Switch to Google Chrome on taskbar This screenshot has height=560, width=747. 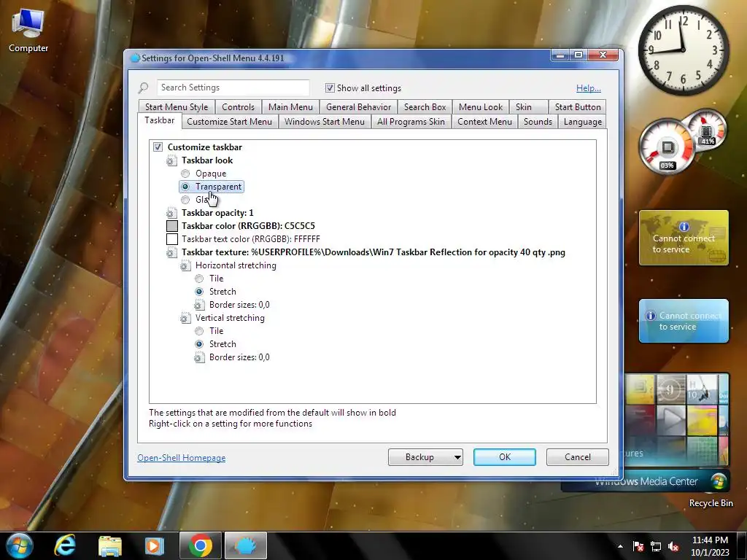coord(200,545)
